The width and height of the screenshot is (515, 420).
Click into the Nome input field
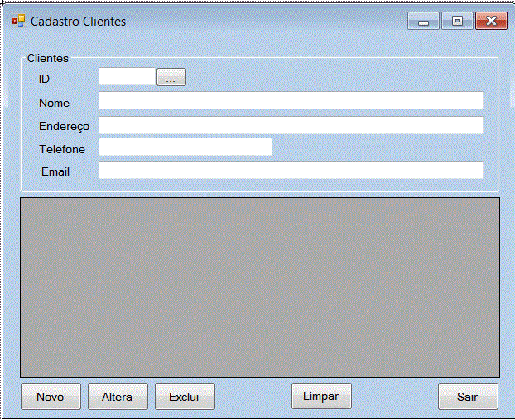tap(291, 101)
